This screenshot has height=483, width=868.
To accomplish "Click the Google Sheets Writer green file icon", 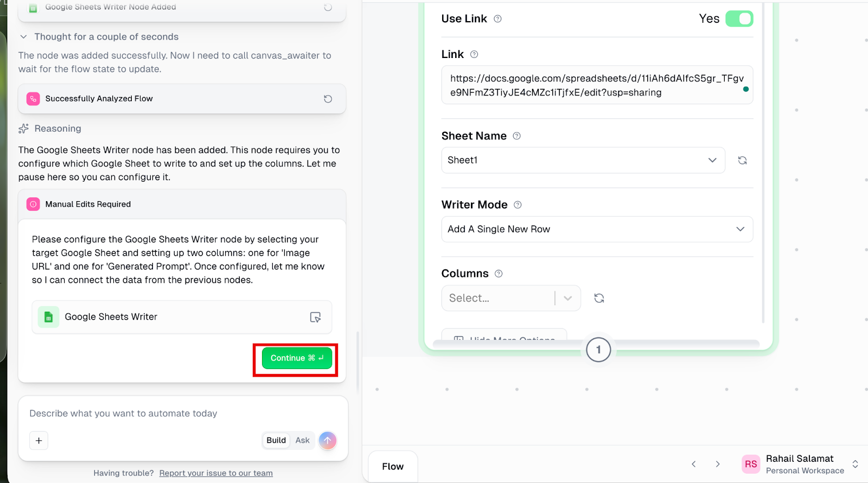I will pos(48,317).
